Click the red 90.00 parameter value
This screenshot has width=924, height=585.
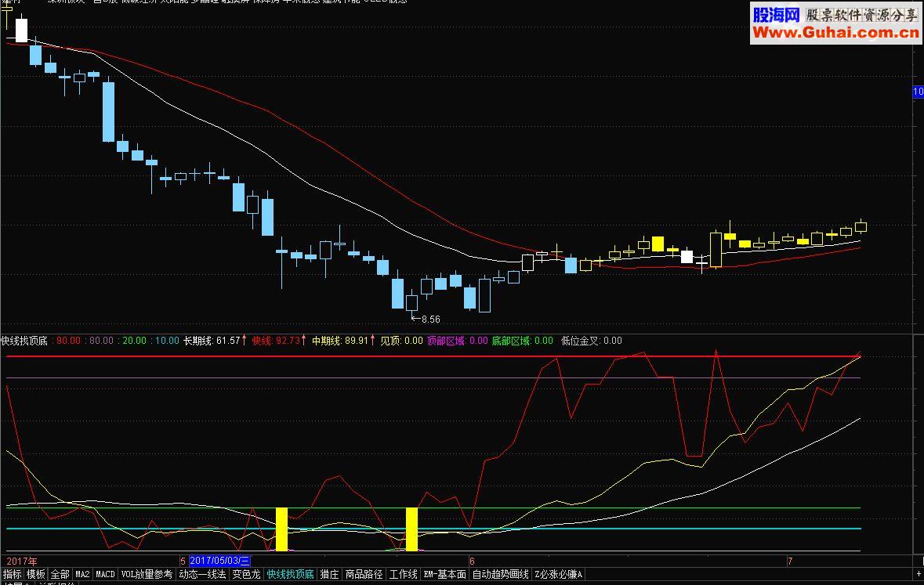coord(68,341)
